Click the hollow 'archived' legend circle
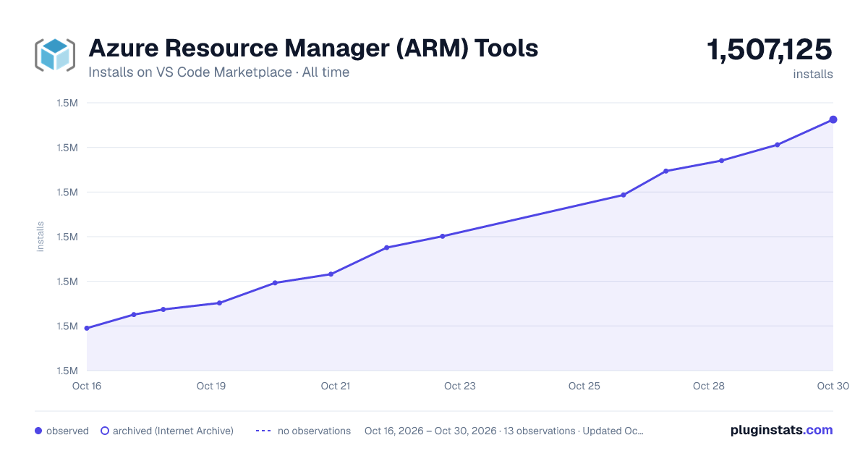868x456 pixels. point(105,431)
